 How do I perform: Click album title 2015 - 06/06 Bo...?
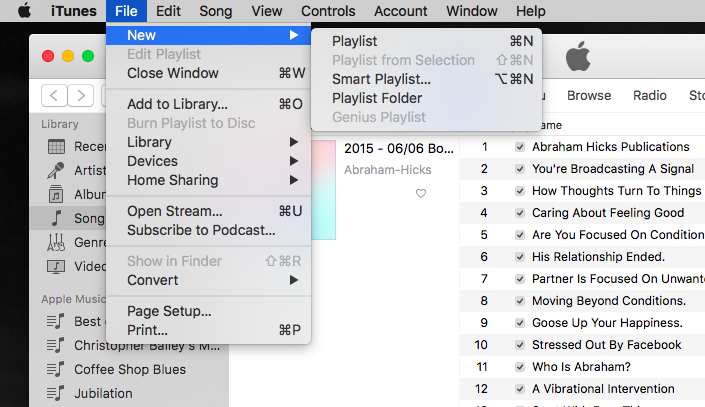[x=399, y=148]
